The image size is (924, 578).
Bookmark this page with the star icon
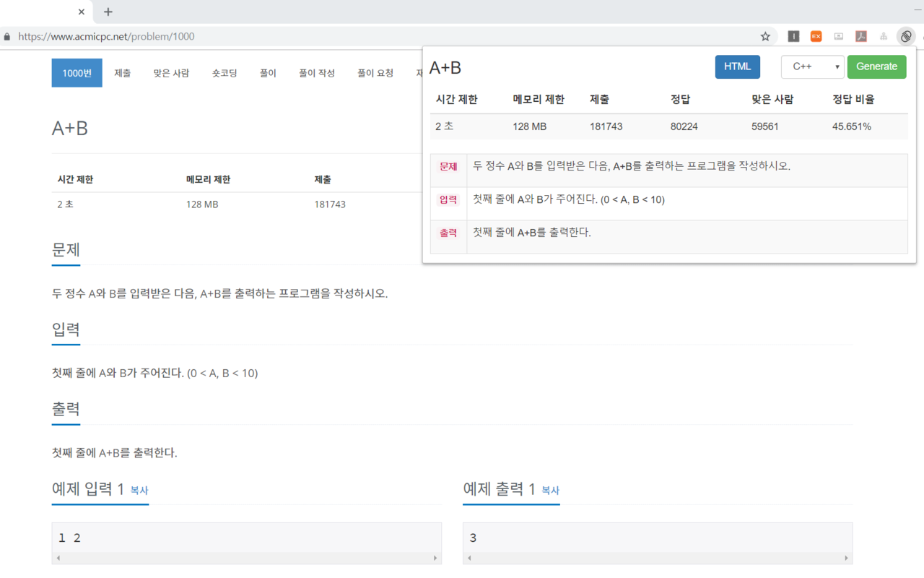[x=765, y=36]
